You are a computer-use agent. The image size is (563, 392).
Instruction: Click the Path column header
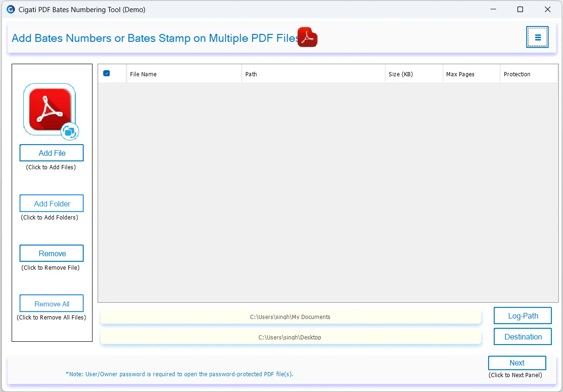point(313,74)
